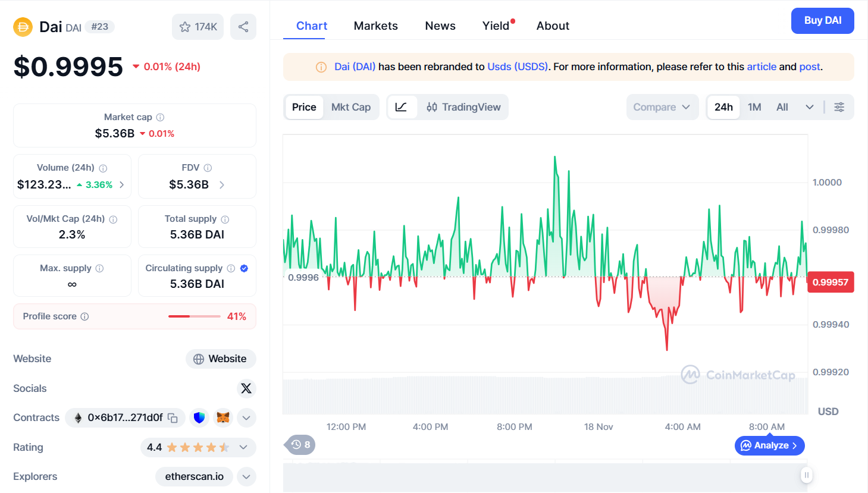Click the Analyze button below chart
This screenshot has width=868, height=493.
pyautogui.click(x=769, y=445)
